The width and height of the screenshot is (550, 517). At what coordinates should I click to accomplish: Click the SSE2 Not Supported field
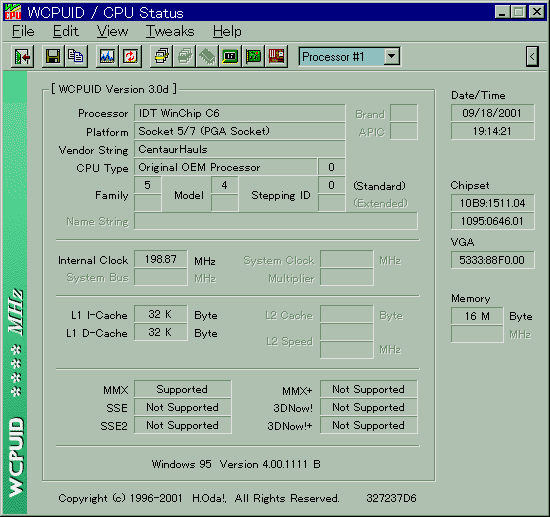pyautogui.click(x=182, y=425)
